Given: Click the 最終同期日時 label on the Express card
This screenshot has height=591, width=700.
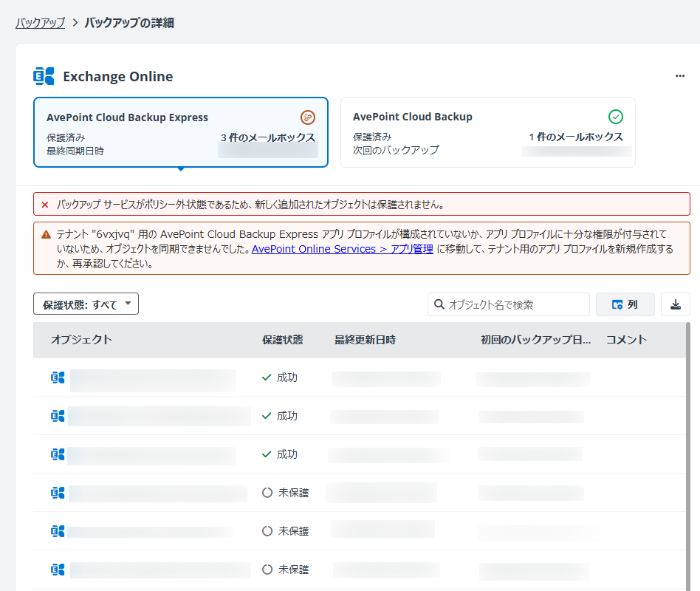Looking at the screenshot, I should pos(75,151).
